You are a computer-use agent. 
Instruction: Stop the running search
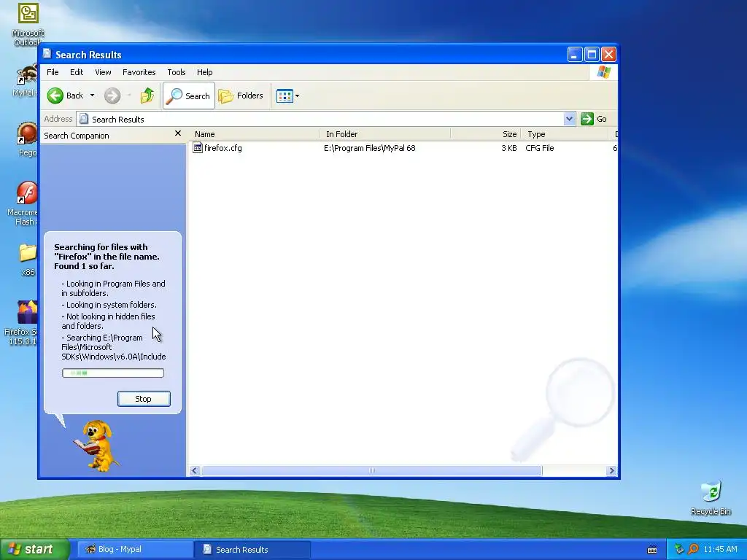144,399
